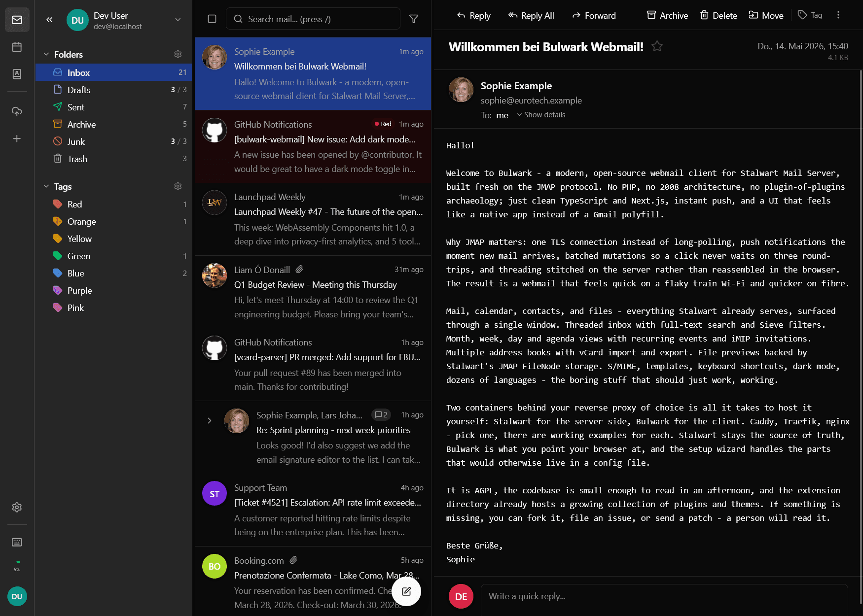This screenshot has height=616, width=863.
Task: Filter by the Red tag
Action: click(114, 204)
